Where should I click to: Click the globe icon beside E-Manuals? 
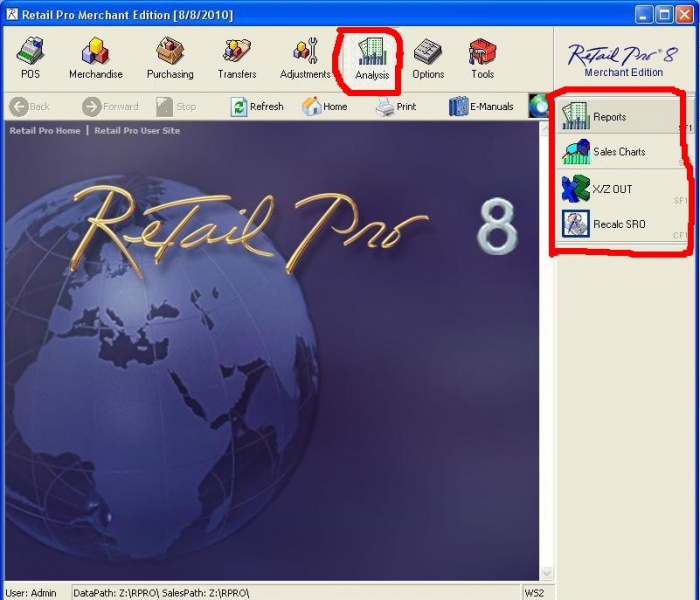tap(539, 106)
